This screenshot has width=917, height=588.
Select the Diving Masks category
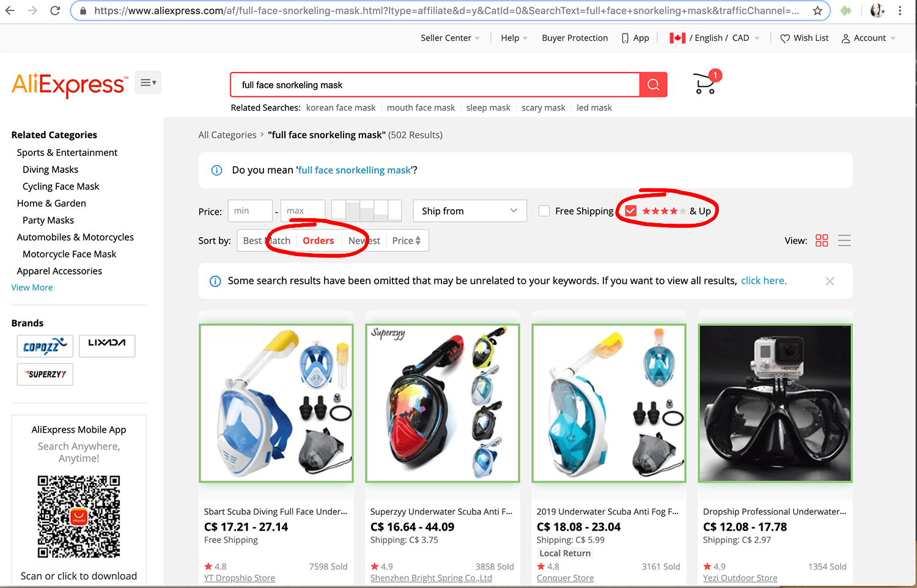tap(50, 169)
